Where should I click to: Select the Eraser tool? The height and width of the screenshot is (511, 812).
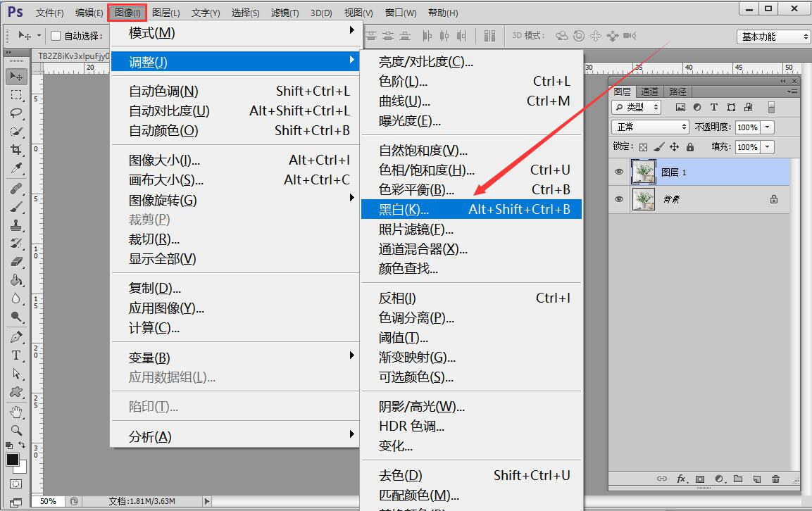tap(17, 262)
